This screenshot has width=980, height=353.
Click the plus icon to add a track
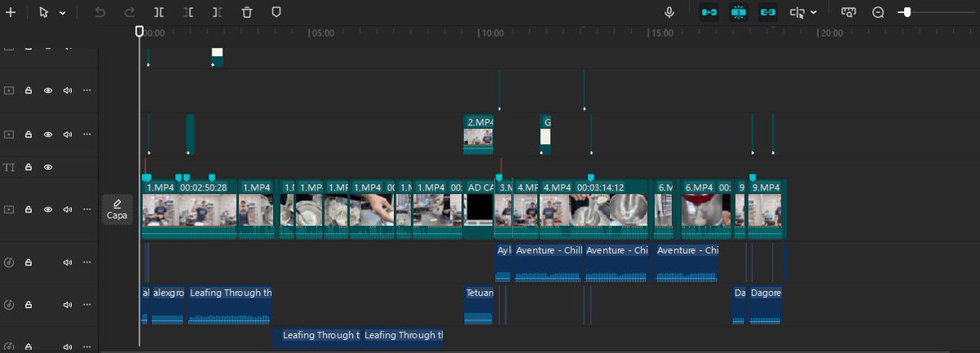(x=10, y=12)
